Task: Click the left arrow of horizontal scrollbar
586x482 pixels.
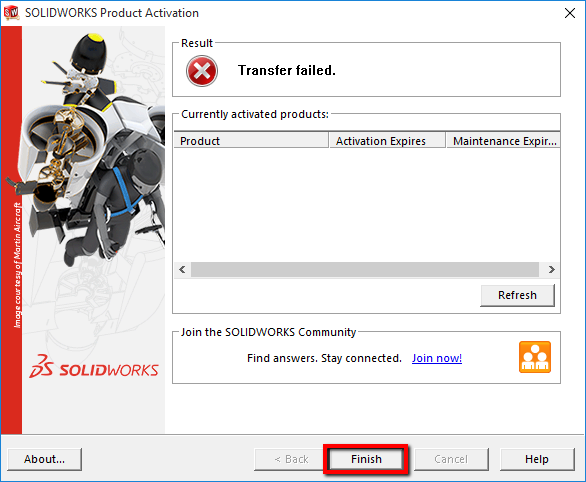Action: [182, 269]
